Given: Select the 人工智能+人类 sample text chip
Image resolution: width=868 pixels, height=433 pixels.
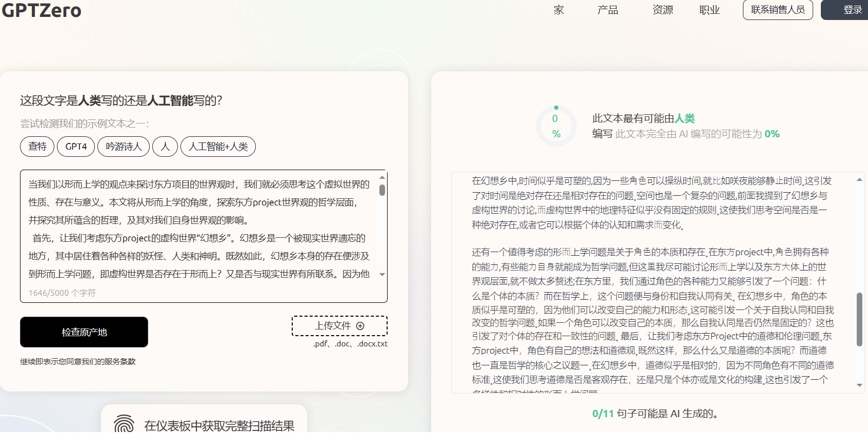Looking at the screenshot, I should 218,147.
